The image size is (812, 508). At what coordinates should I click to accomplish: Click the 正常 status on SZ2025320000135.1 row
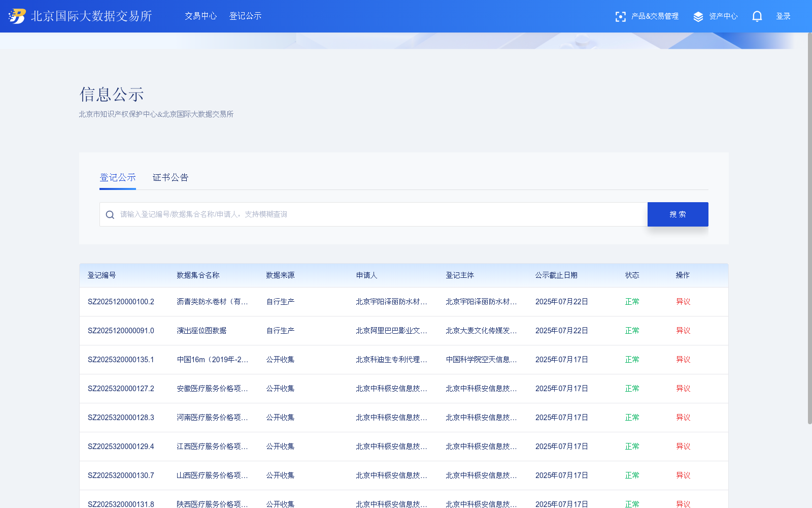[x=632, y=359]
